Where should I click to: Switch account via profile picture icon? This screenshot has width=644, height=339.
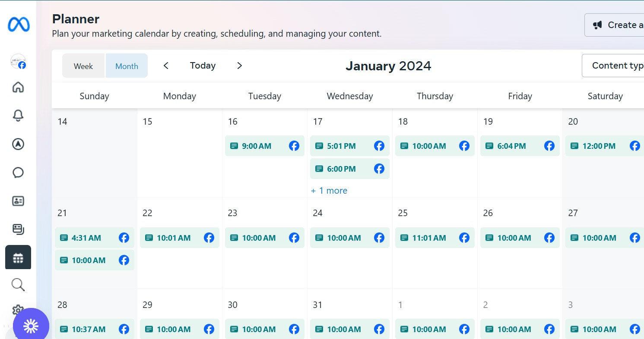18,62
